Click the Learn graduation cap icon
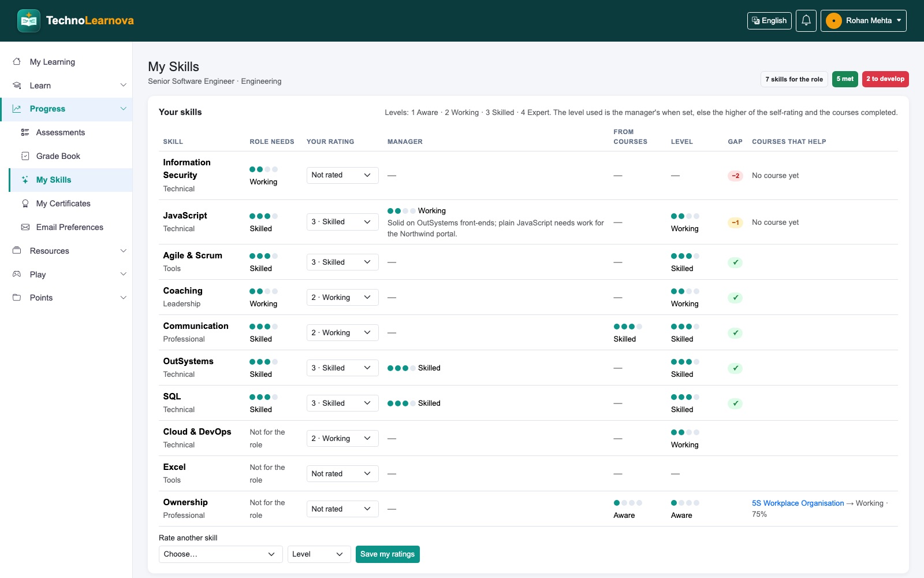Viewport: 924px width, 578px height. point(17,86)
